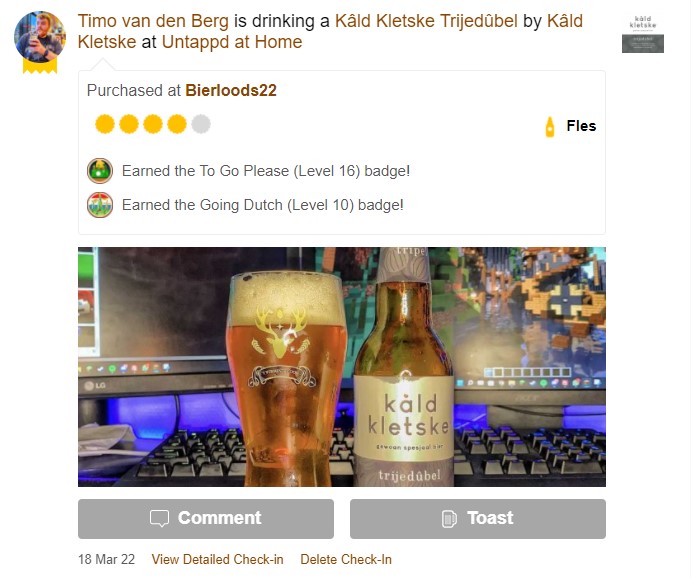Click the 18 Mar 22 timestamp
This screenshot has height=578, width=691.
point(106,559)
